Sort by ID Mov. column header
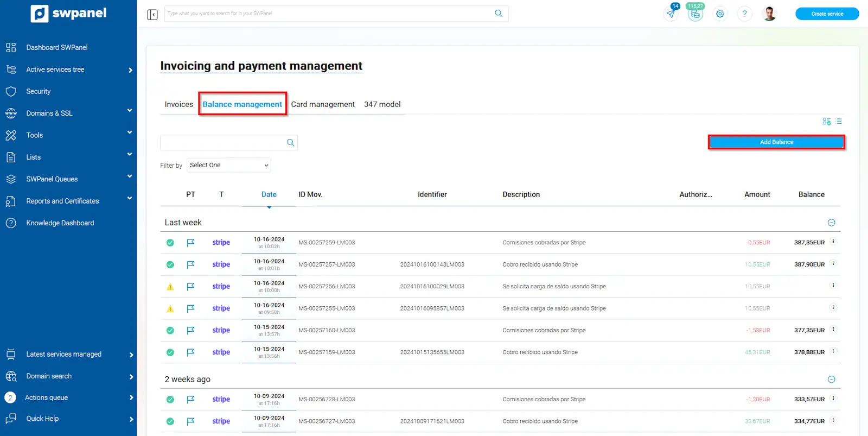 tap(310, 194)
